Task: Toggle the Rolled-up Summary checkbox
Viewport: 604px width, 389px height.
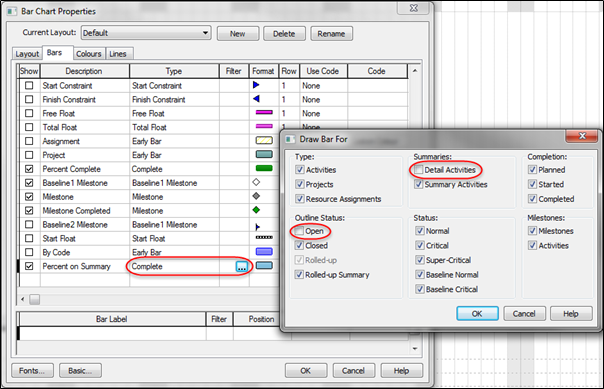Action: [x=299, y=275]
